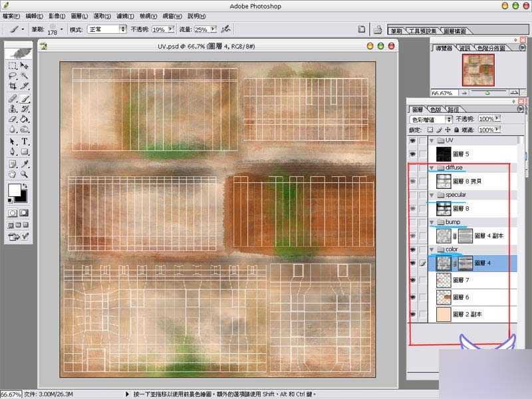The width and height of the screenshot is (532, 399).
Task: Switch to the 色版 (Channels) tab
Action: click(x=436, y=109)
